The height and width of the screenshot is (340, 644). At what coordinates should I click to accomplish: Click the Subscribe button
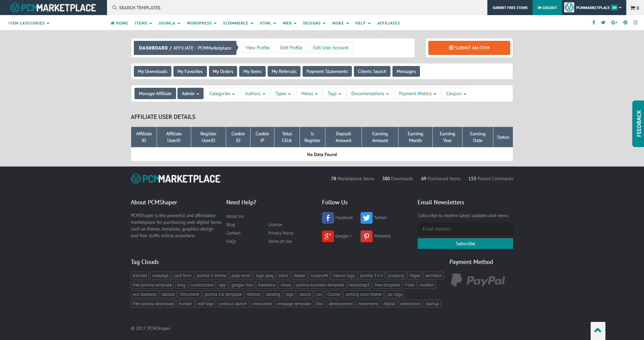(465, 244)
